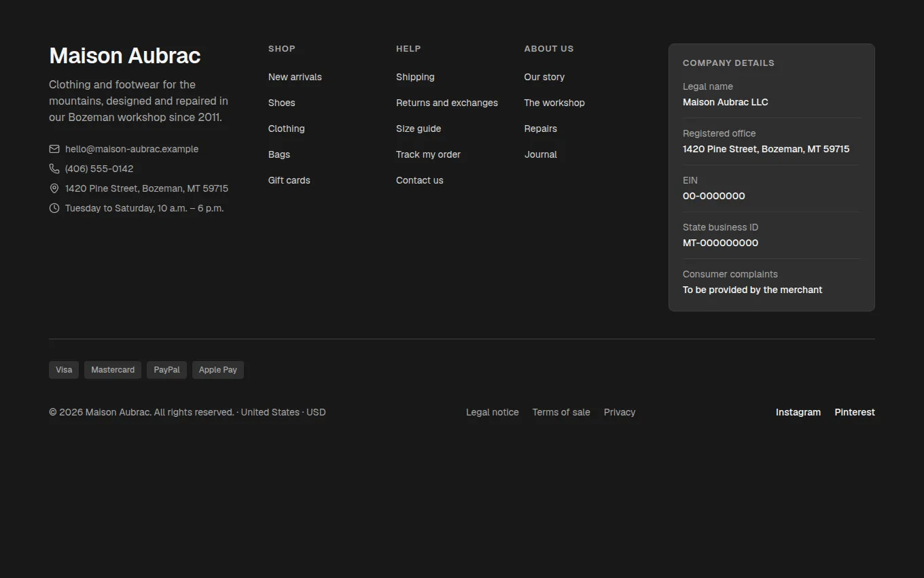The height and width of the screenshot is (578, 924).
Task: Open the Privacy policy link
Action: point(620,412)
